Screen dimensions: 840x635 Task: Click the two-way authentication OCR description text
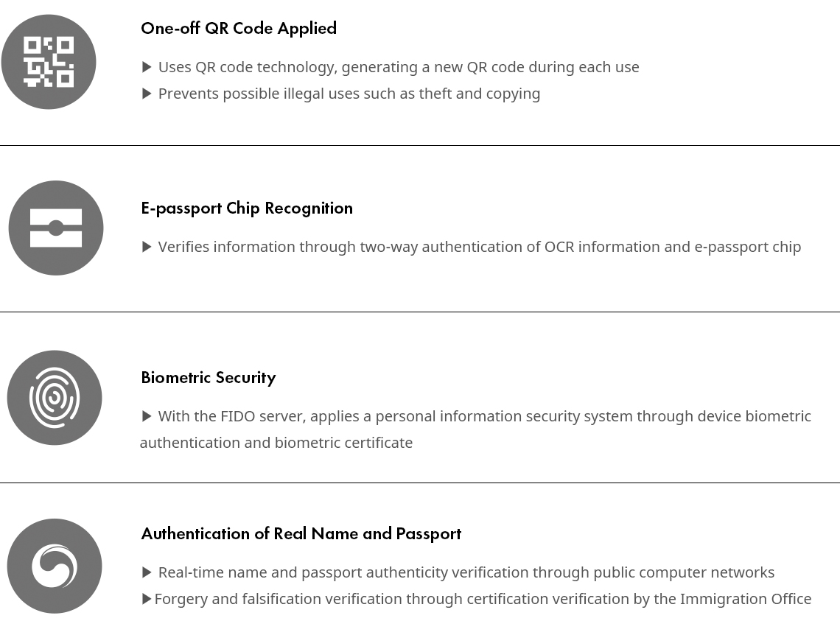pyautogui.click(x=480, y=247)
